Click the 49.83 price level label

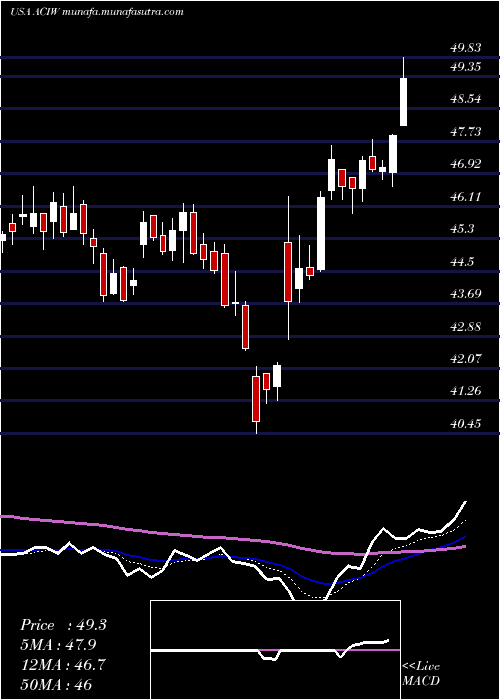click(x=465, y=48)
